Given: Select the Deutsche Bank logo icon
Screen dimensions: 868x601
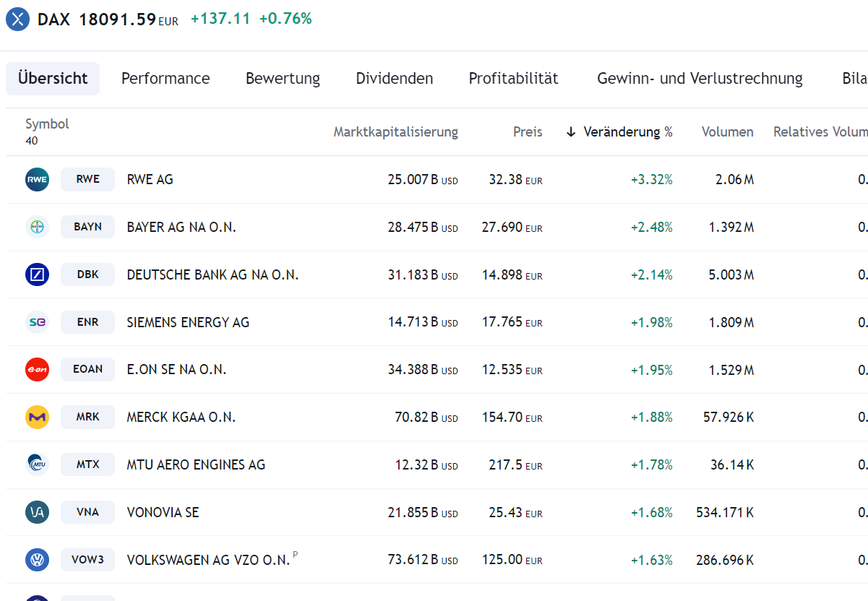Looking at the screenshot, I should (x=37, y=274).
